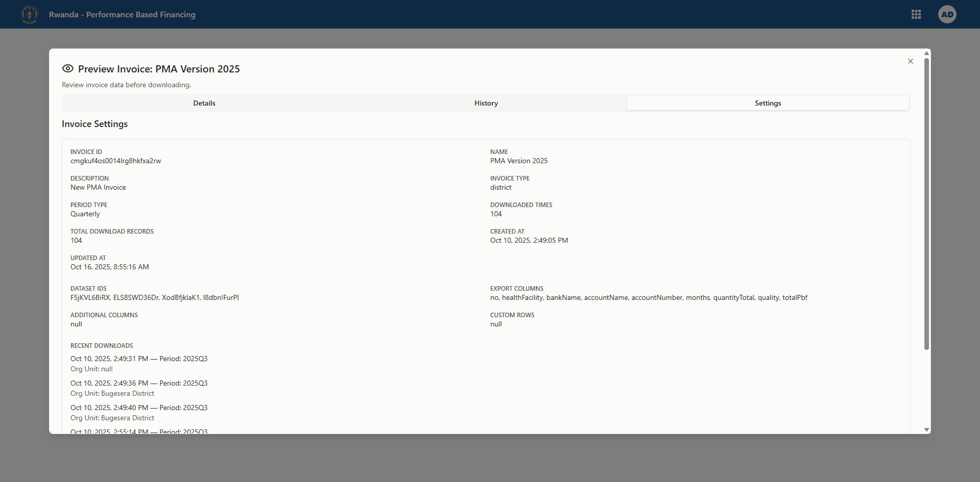The width and height of the screenshot is (980, 482).
Task: Click the scrollbar up arrow
Action: click(x=927, y=53)
